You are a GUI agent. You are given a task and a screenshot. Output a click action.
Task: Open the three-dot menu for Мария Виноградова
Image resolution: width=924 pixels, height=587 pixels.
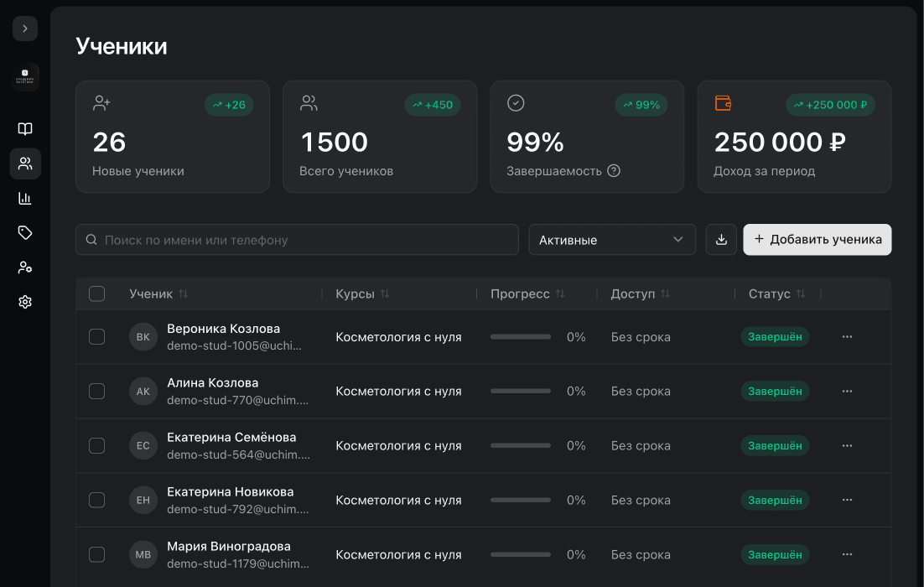(x=848, y=554)
